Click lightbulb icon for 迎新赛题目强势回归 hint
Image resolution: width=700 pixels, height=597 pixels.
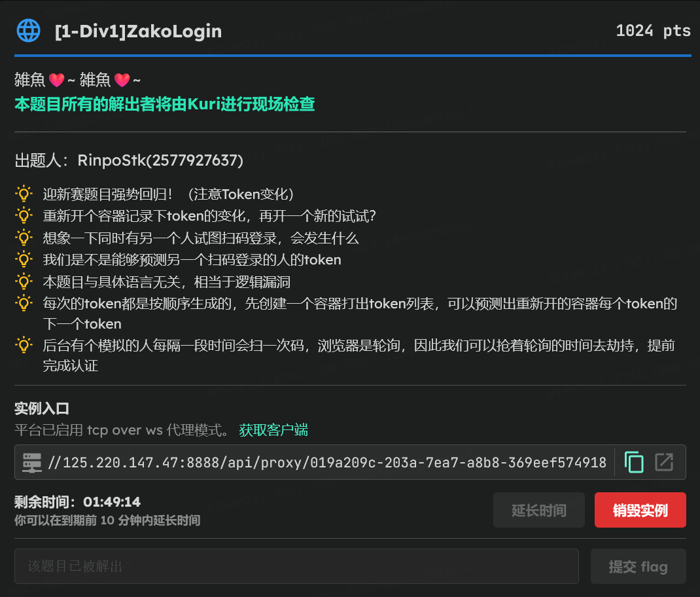(24, 194)
